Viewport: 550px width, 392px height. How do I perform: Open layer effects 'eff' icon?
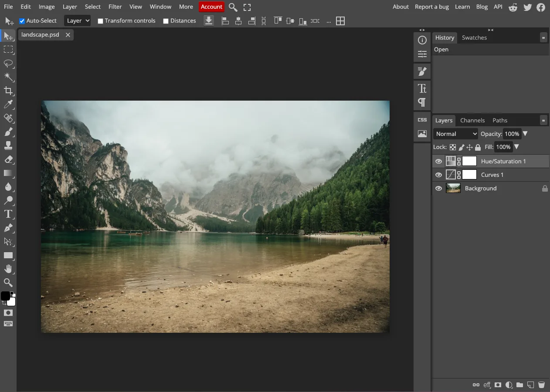487,385
